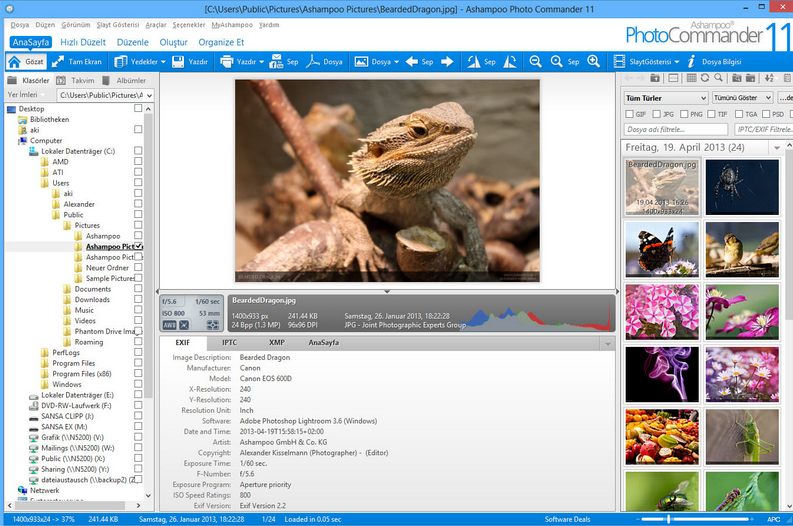Viewport: 793px width, 526px height.
Task: Switch to the IPTC metadata tab
Action: 229,343
